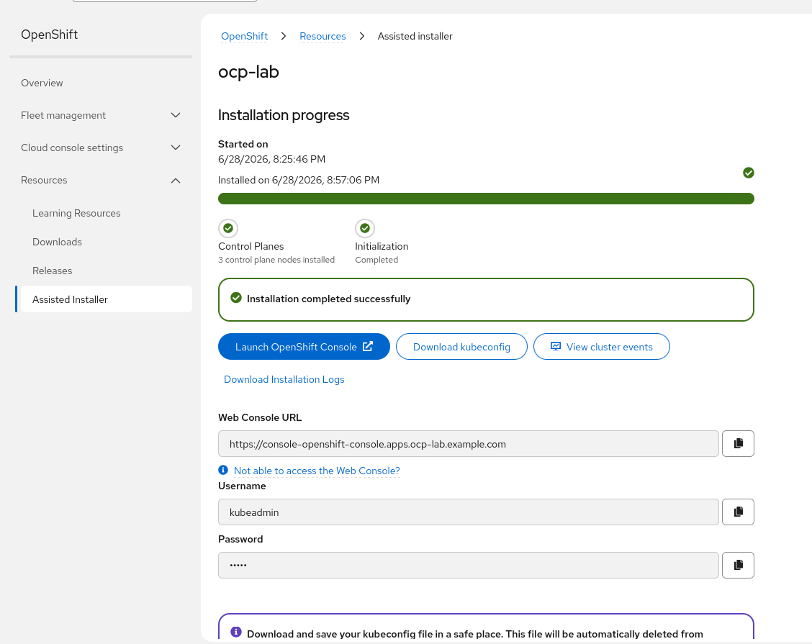This screenshot has width=812, height=644.
Task: Open the Overview page in sidebar
Action: 42,83
